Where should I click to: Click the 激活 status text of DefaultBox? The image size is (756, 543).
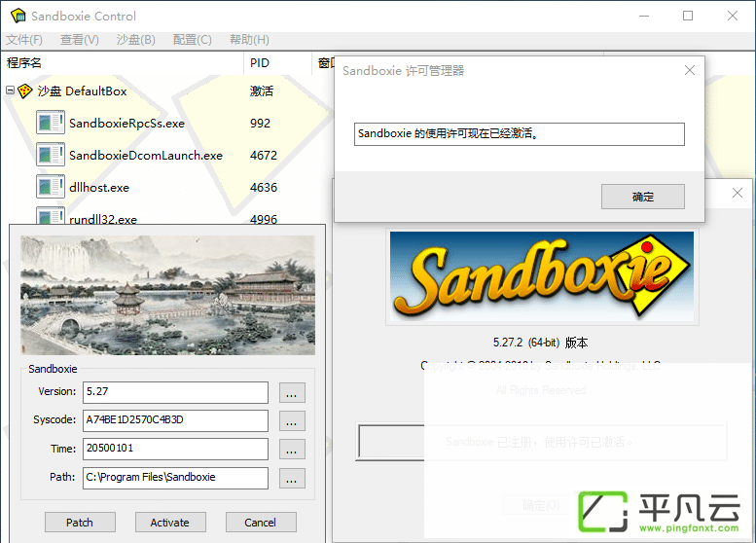(x=262, y=91)
